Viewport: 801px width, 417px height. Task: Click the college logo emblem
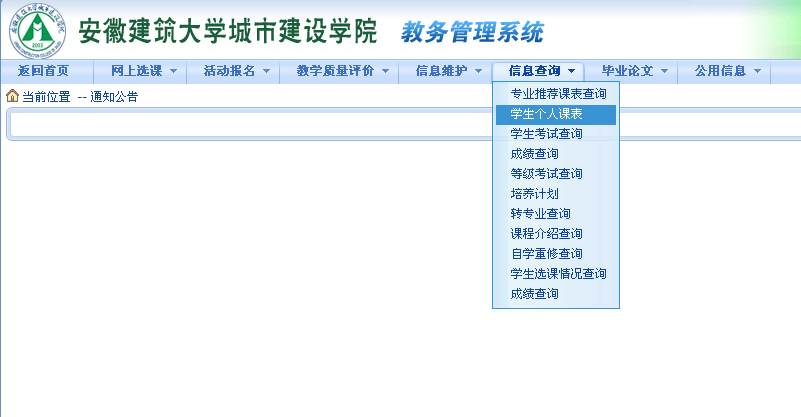(x=36, y=32)
